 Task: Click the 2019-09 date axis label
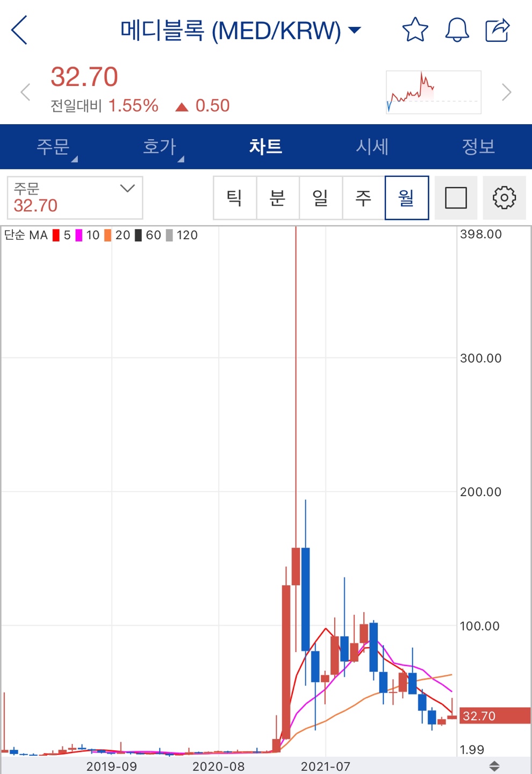(112, 766)
